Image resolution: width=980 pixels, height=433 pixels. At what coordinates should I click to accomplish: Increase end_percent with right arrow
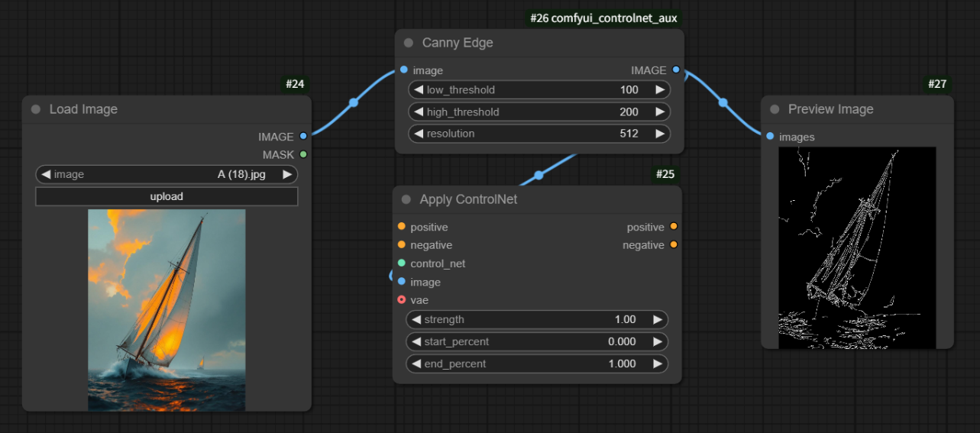coord(657,364)
